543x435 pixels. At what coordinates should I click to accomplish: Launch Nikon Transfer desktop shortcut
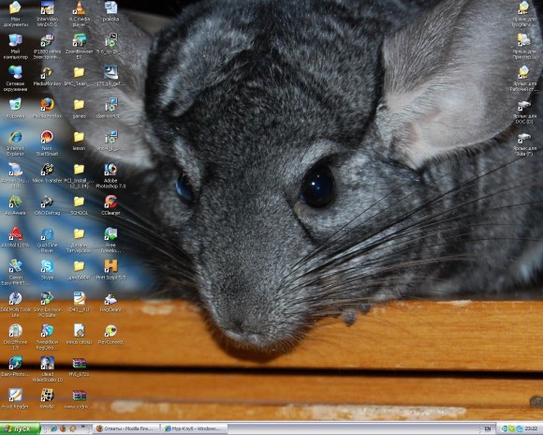click(x=47, y=173)
